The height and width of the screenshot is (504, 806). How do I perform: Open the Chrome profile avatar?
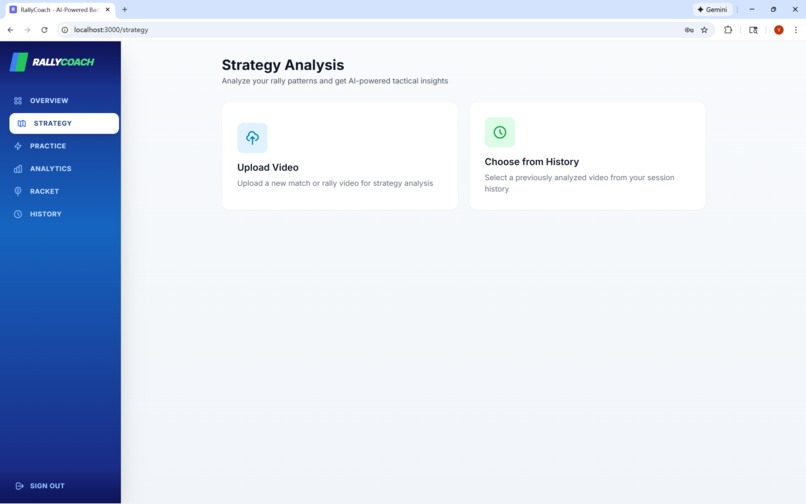point(779,30)
